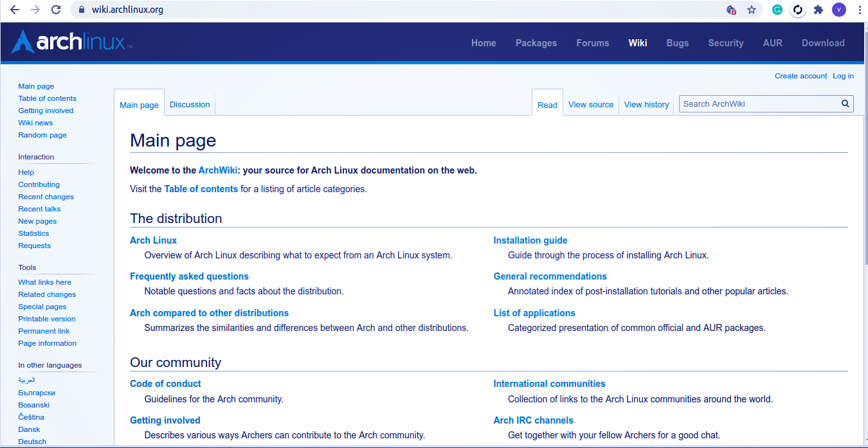Click the search magnifier icon
Viewport: 868px width, 448px height.
(x=845, y=103)
